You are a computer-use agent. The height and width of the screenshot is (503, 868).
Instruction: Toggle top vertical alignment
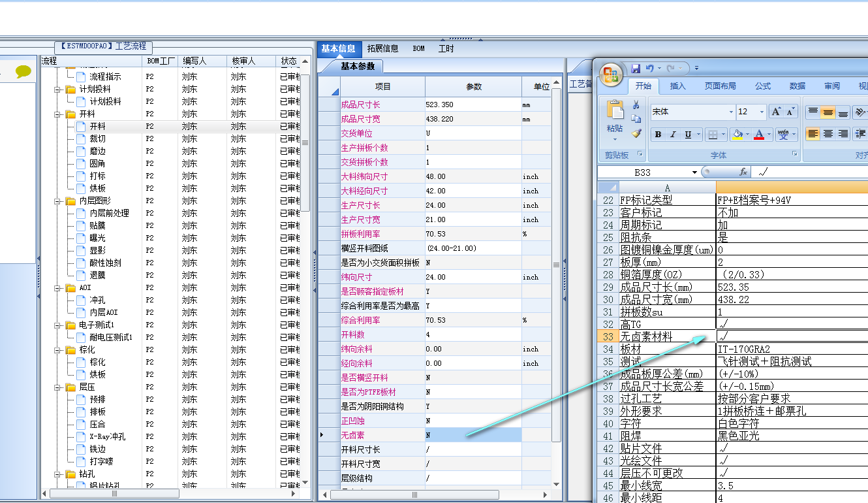coord(813,112)
